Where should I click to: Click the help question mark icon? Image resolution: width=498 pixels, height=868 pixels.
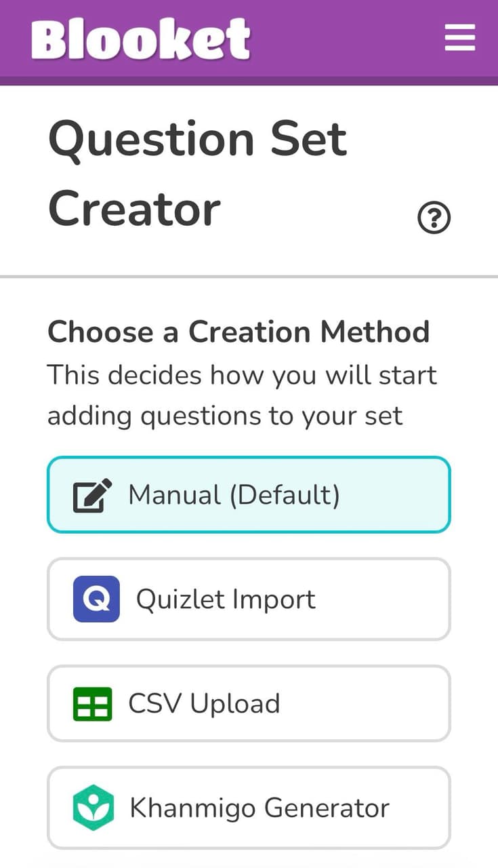434,218
